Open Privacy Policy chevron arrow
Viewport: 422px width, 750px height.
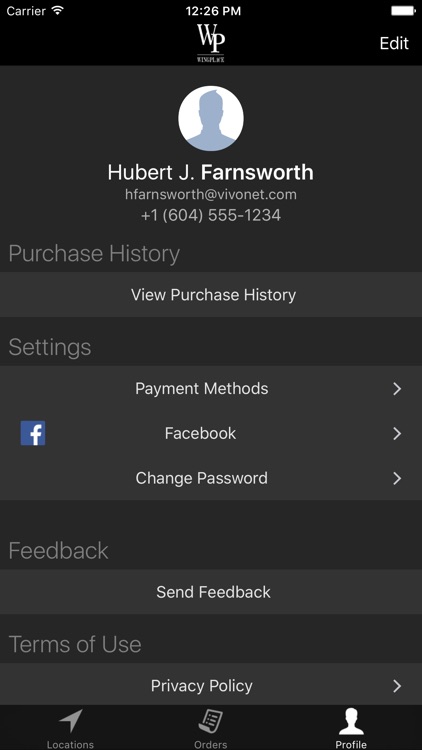click(x=397, y=686)
